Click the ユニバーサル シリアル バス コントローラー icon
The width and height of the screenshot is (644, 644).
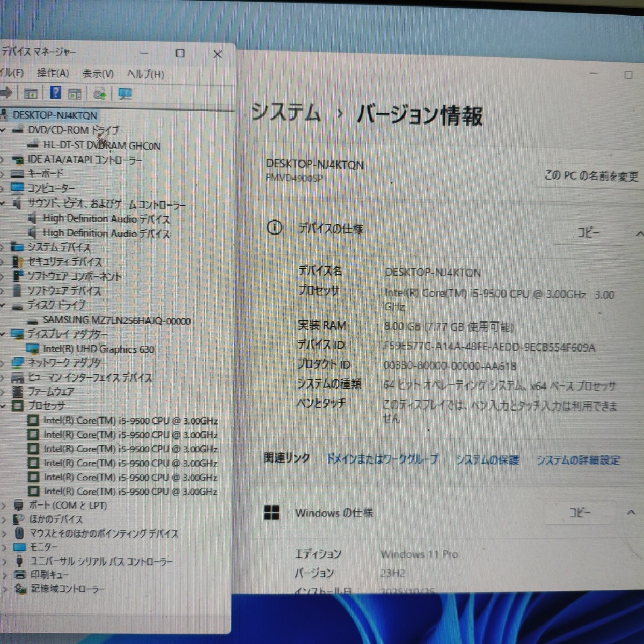pyautogui.click(x=20, y=561)
